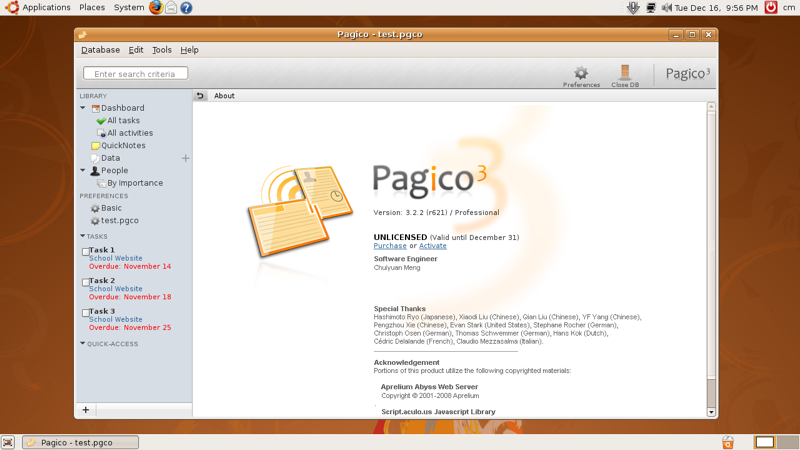Image resolution: width=800 pixels, height=450 pixels.
Task: Launch Firefox from the top panel
Action: 156,7
